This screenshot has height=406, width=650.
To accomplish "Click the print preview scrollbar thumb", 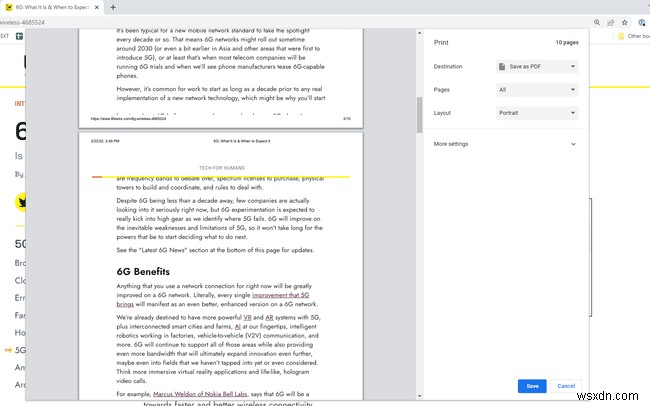I will [419, 115].
